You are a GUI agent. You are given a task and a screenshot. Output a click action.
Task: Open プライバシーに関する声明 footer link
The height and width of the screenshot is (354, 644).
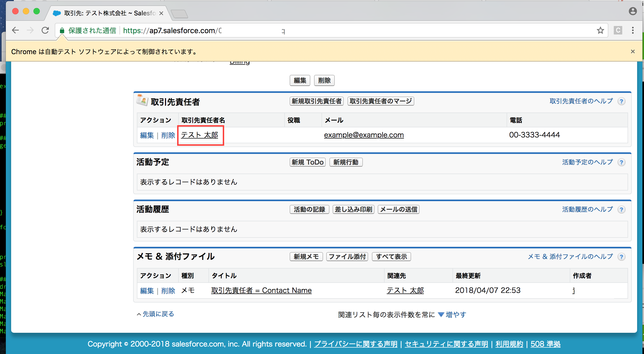[x=356, y=344]
